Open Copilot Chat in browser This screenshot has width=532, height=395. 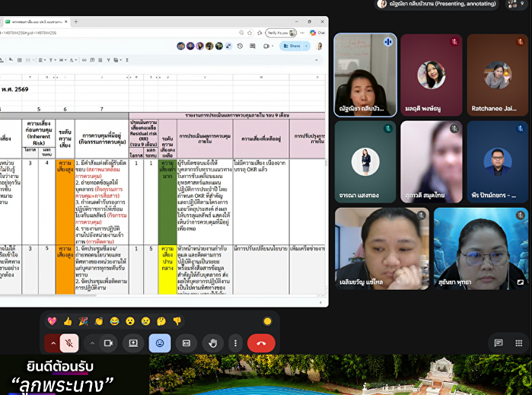point(317,33)
